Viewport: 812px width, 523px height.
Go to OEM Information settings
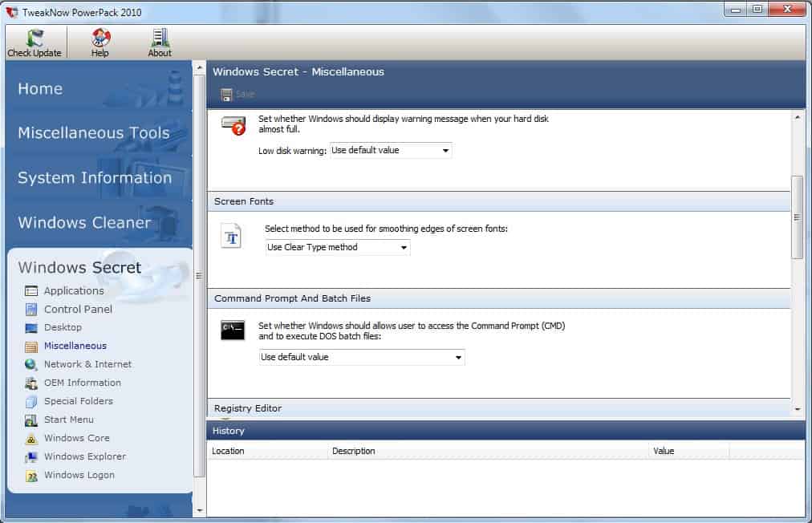82,383
